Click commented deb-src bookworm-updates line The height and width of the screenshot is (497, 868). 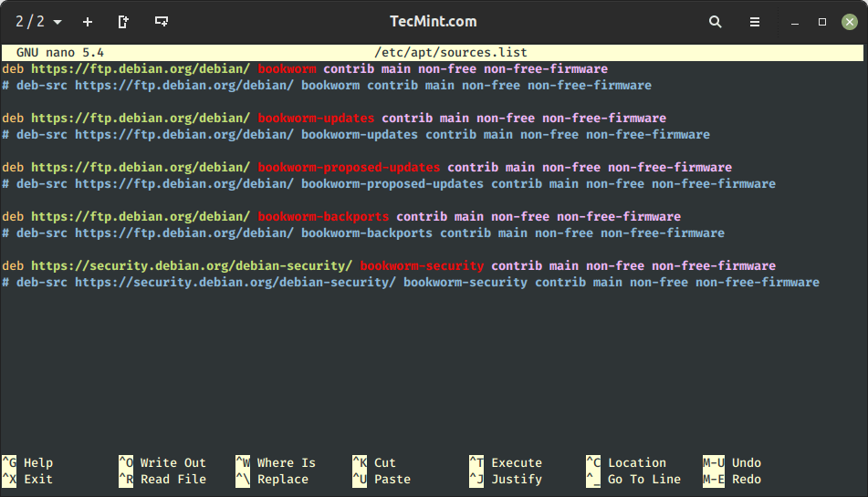click(356, 135)
